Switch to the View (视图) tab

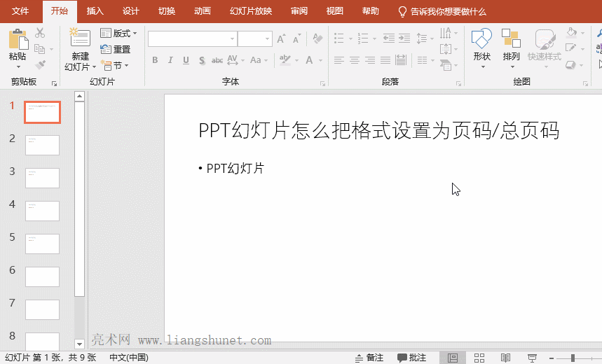point(335,11)
